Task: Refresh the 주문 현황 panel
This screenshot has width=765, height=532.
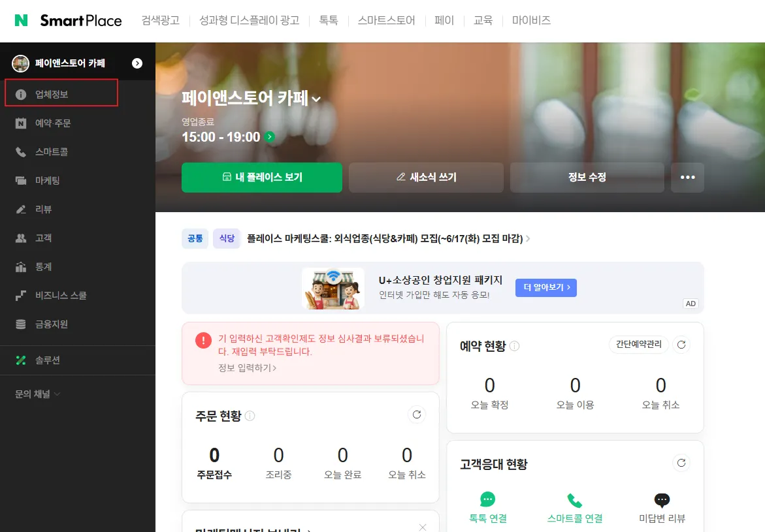Action: pos(417,415)
